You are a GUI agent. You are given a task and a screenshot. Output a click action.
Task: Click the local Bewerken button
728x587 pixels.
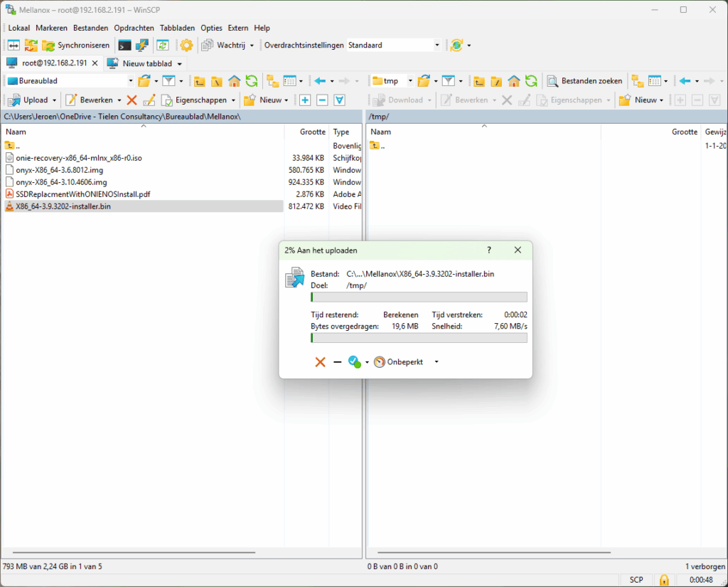[90, 100]
